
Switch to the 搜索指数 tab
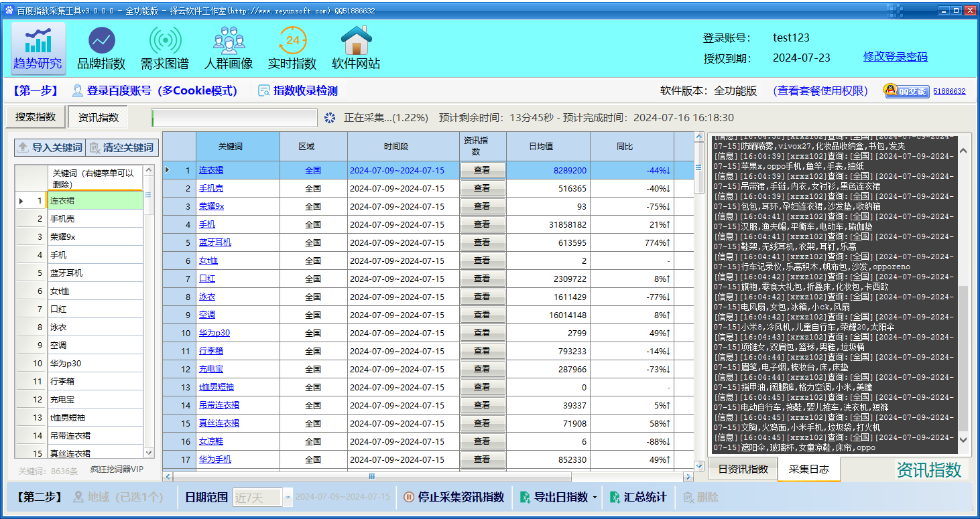36,117
